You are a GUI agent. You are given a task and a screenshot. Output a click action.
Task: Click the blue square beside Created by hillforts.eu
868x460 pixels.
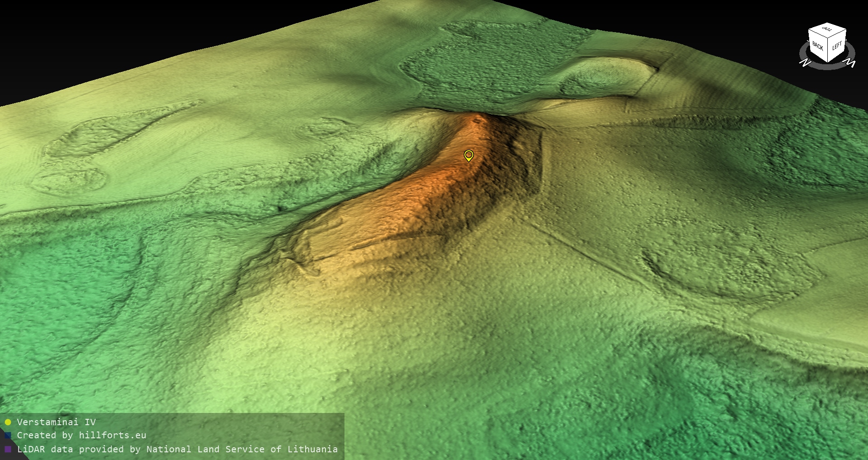(8, 436)
